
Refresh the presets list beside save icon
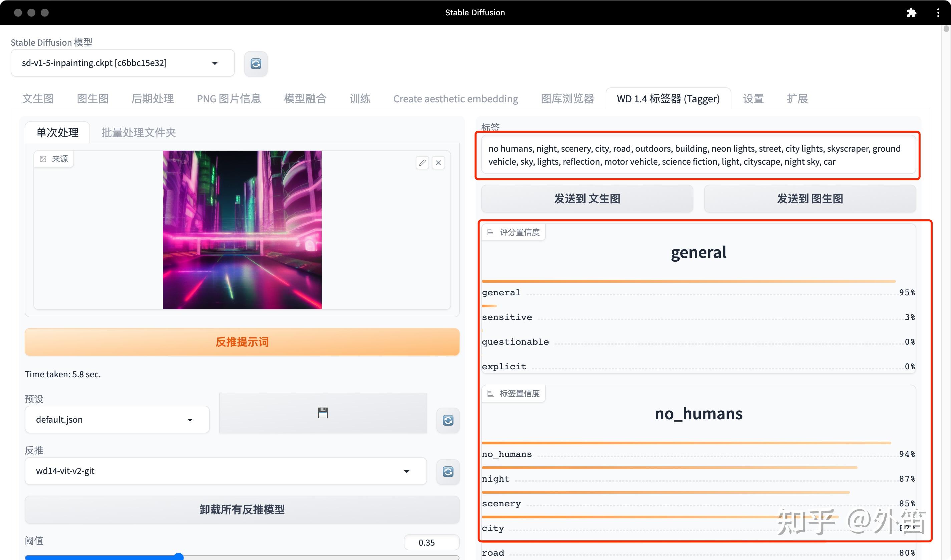click(x=448, y=420)
